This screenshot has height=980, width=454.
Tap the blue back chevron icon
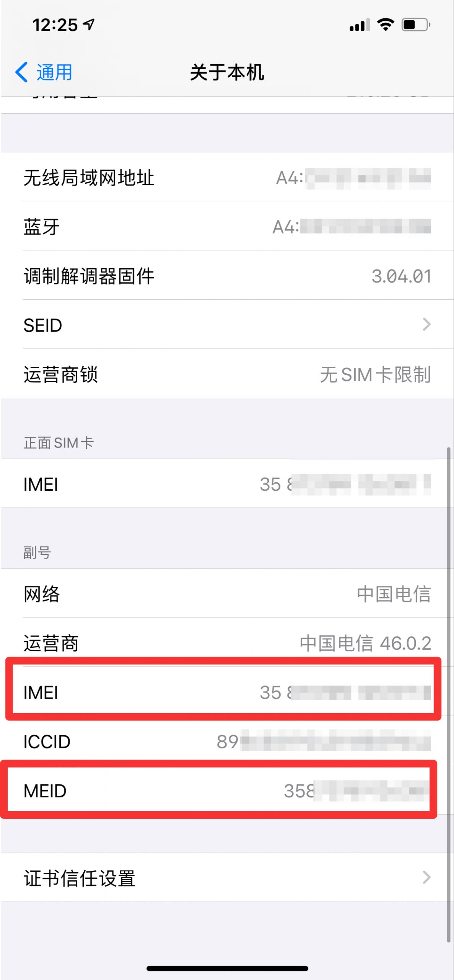[x=21, y=72]
